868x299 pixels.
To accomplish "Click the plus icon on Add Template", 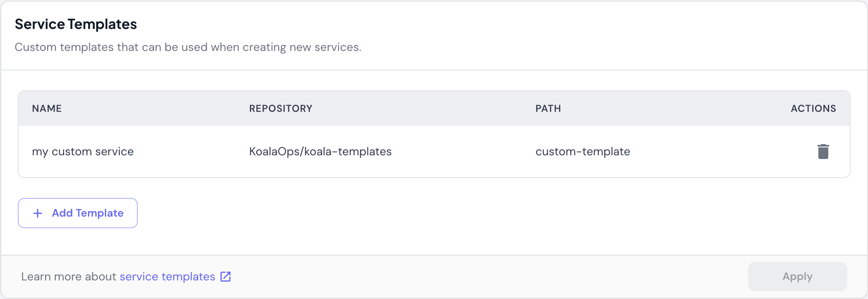I will tap(38, 213).
